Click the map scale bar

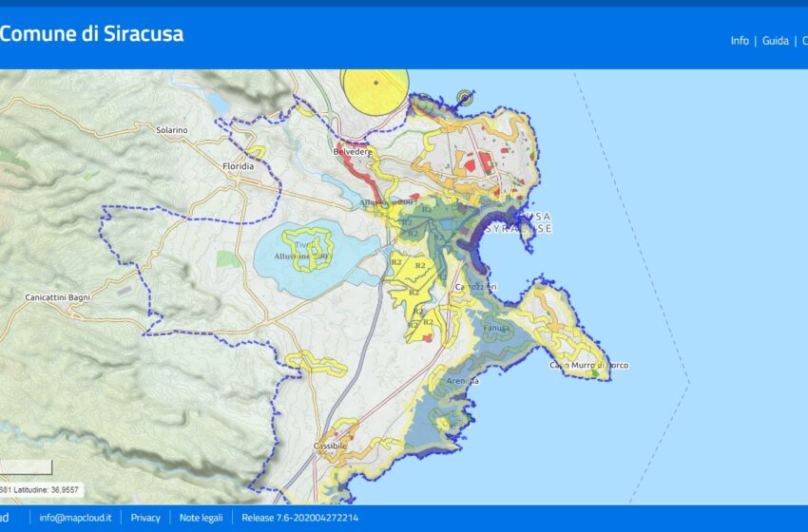coord(26,466)
